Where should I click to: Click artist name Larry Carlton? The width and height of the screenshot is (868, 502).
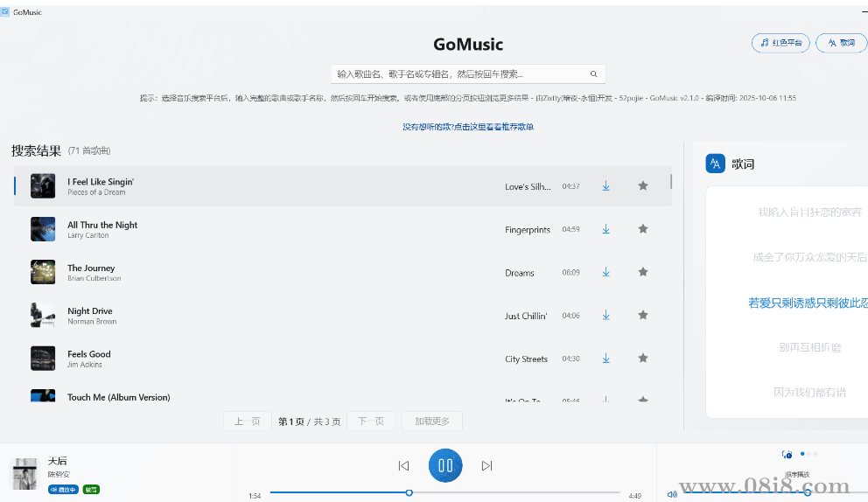click(x=88, y=235)
